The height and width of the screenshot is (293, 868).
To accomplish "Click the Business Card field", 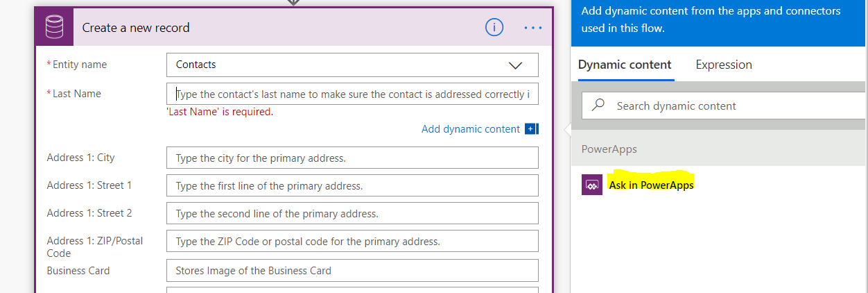I will tap(352, 271).
